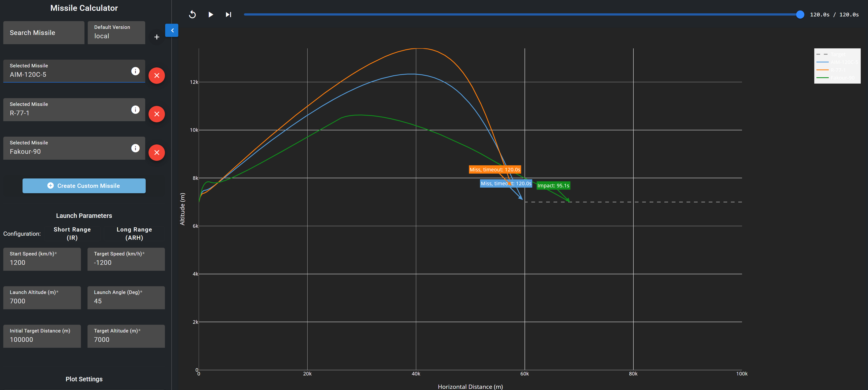Click the Missile Calculator title
The height and width of the screenshot is (390, 868).
point(84,8)
